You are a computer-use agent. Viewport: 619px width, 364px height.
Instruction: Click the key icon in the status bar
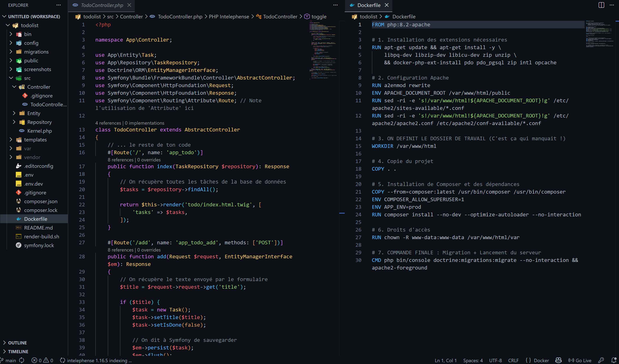(x=601, y=360)
